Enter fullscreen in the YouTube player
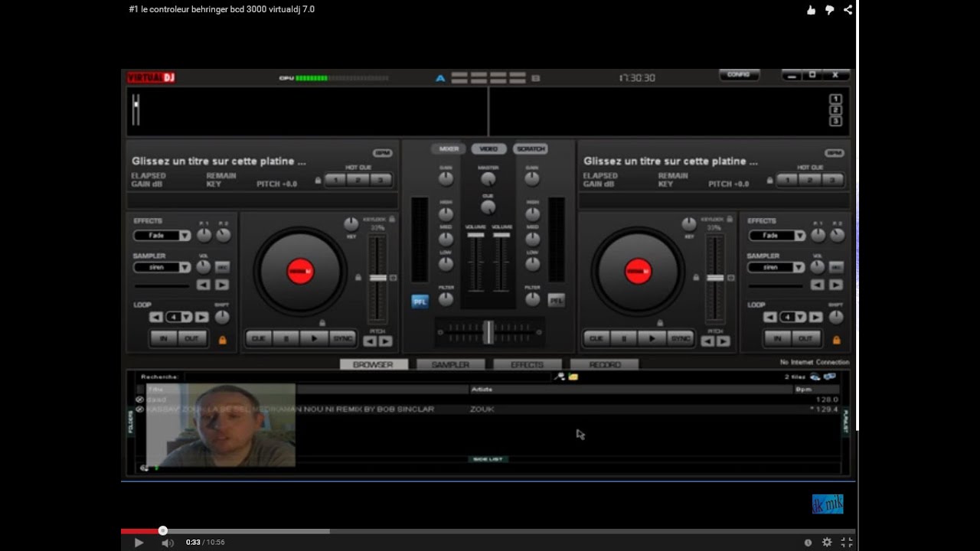Viewport: 980px width, 551px height. pyautogui.click(x=847, y=543)
